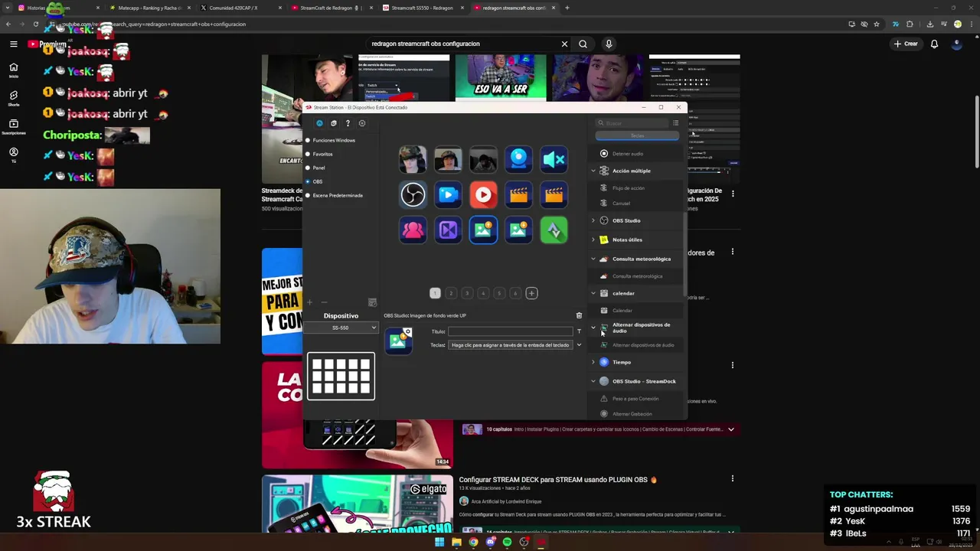Click the first face photo key
Viewport: 980px width, 551px height.
(413, 159)
